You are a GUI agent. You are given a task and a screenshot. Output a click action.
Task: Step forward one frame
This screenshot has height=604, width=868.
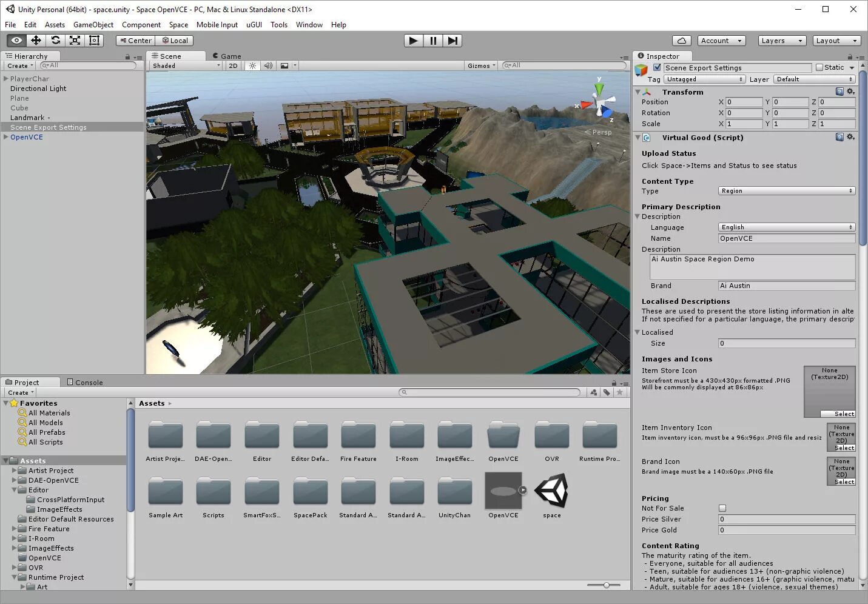pos(453,41)
